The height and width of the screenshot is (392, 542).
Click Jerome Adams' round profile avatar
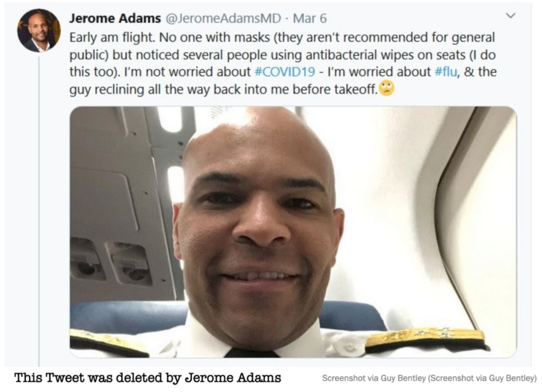tap(39, 30)
